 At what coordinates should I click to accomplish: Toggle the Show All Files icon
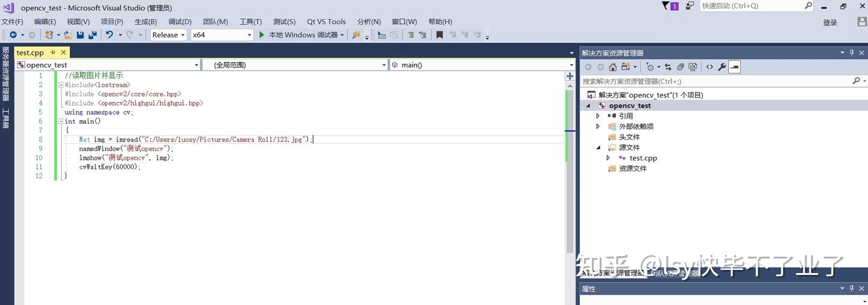coord(693,67)
